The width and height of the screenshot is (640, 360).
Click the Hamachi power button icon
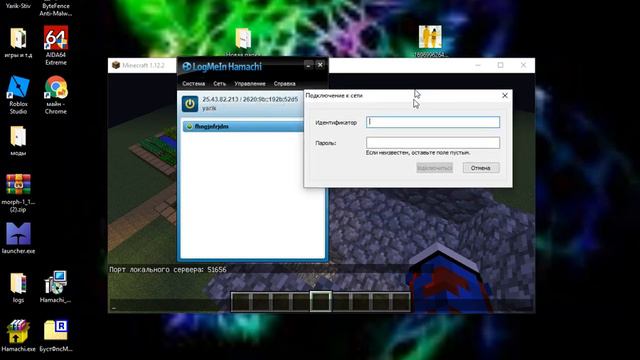190,104
